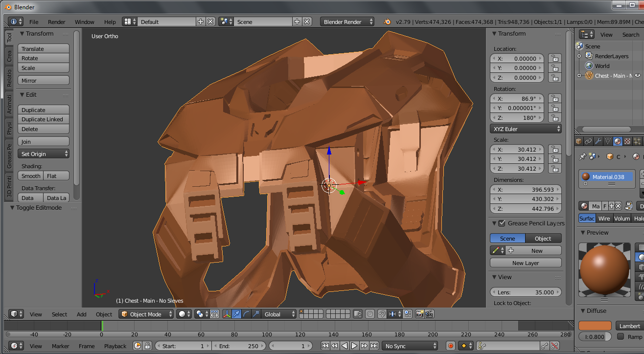
Task: Open the Constraints properties tab chain icon
Action: [x=588, y=141]
